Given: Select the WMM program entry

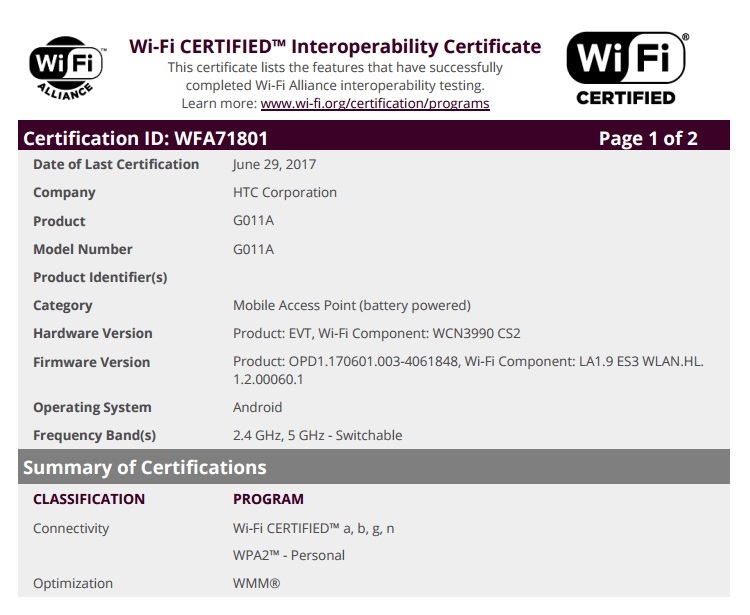Looking at the screenshot, I should [x=256, y=583].
